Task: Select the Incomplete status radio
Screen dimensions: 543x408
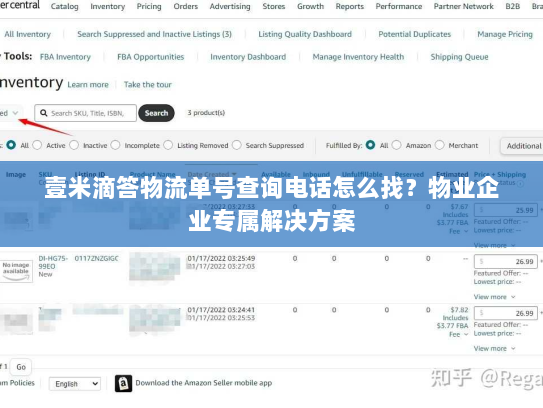Action: click(x=115, y=145)
